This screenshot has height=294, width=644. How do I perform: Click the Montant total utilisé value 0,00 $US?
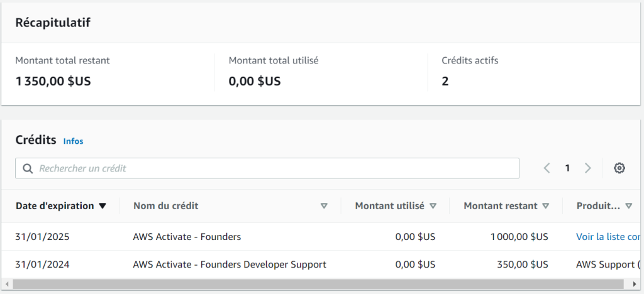[255, 81]
